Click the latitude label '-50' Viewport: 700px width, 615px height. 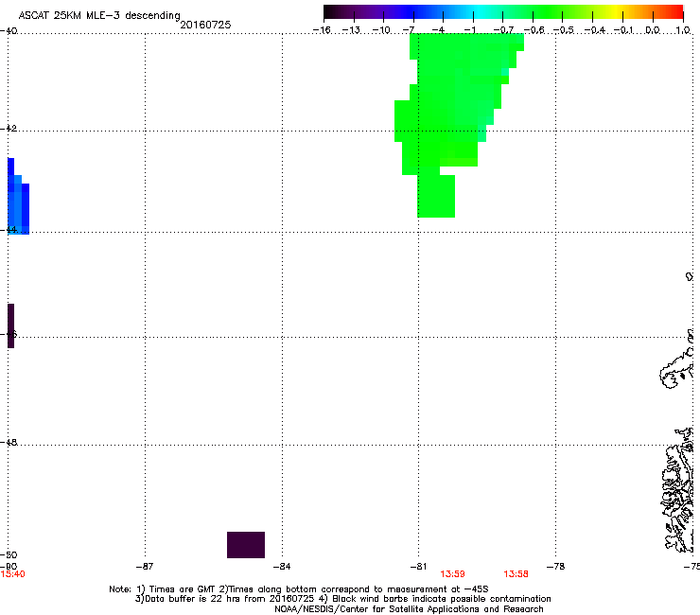point(9,554)
